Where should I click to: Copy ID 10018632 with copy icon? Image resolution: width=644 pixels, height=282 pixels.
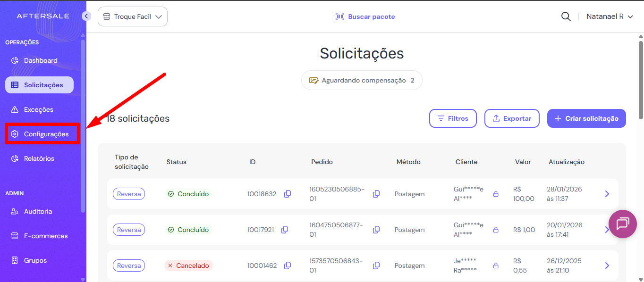click(x=288, y=194)
